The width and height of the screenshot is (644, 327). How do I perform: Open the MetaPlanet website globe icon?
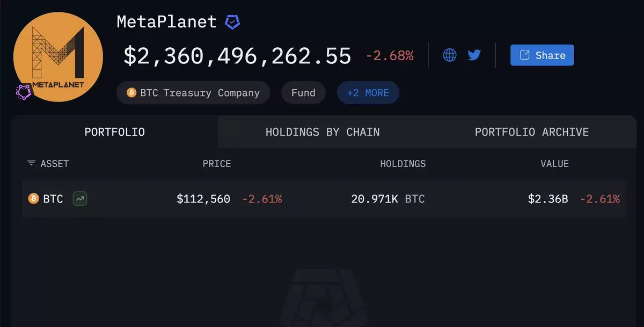tap(450, 55)
